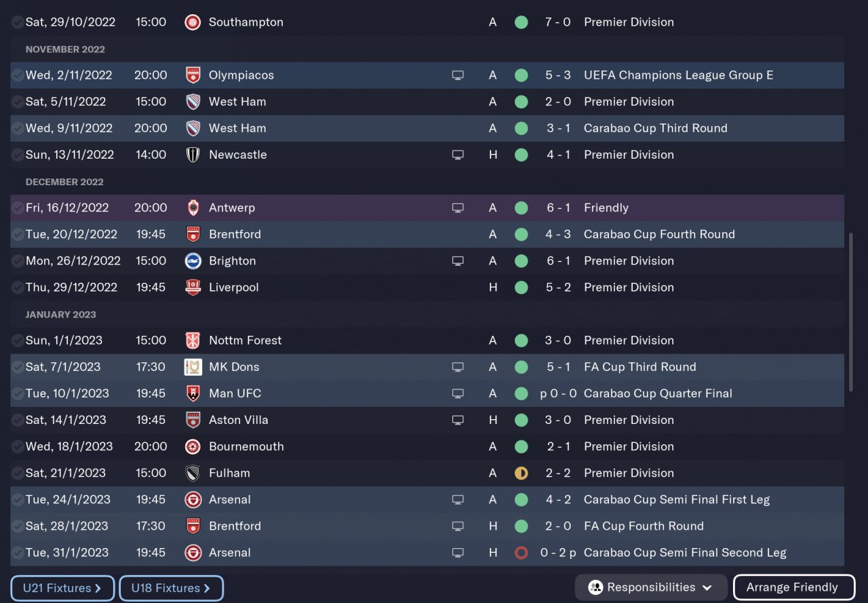Click the red loss indicator for Arsenal home match
Screen dimensions: 868x603
521,553
